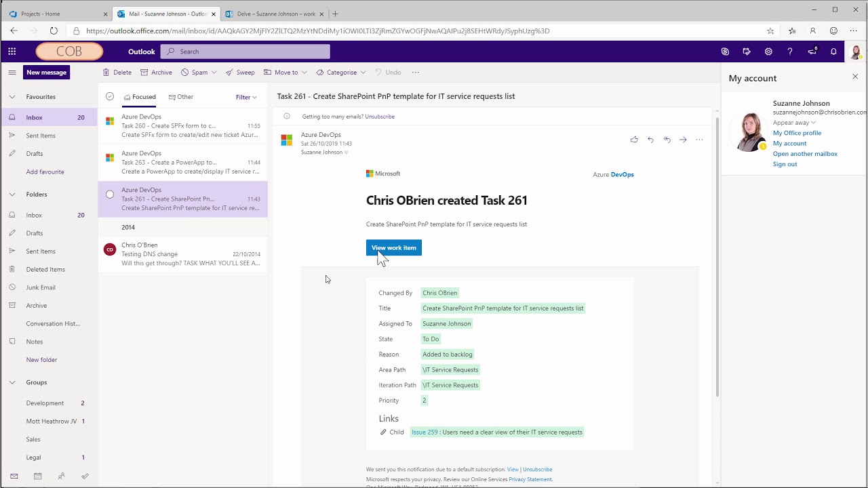Collapse the Groups section
868x488 pixels.
click(12, 382)
